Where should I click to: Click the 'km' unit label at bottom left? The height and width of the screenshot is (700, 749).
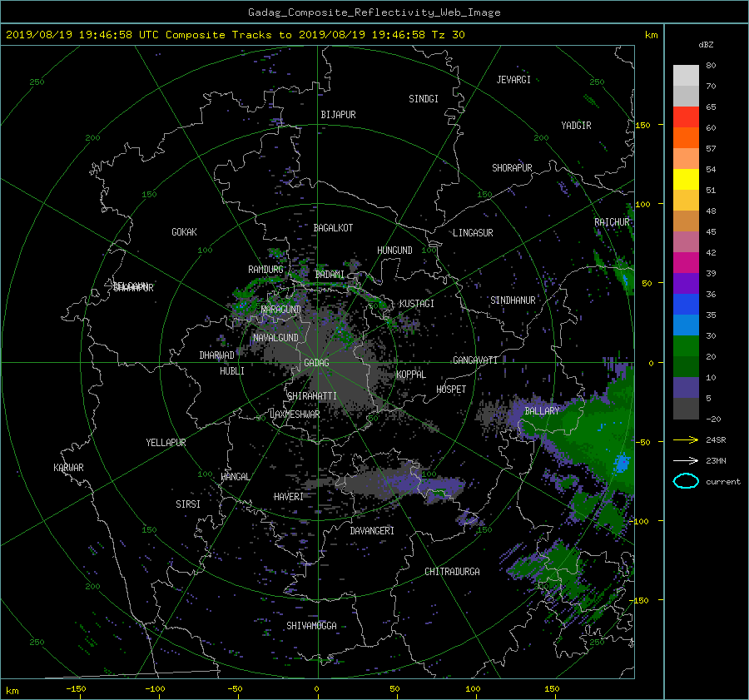[x=12, y=691]
